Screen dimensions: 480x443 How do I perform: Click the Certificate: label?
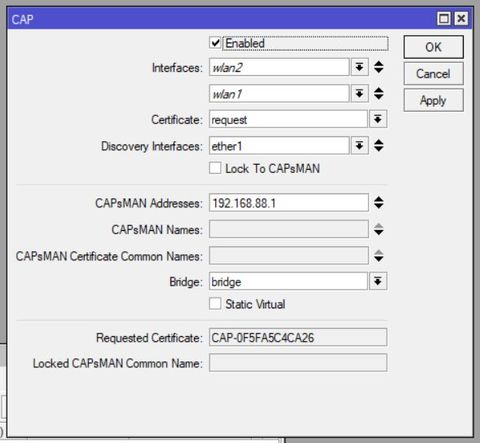[177, 119]
